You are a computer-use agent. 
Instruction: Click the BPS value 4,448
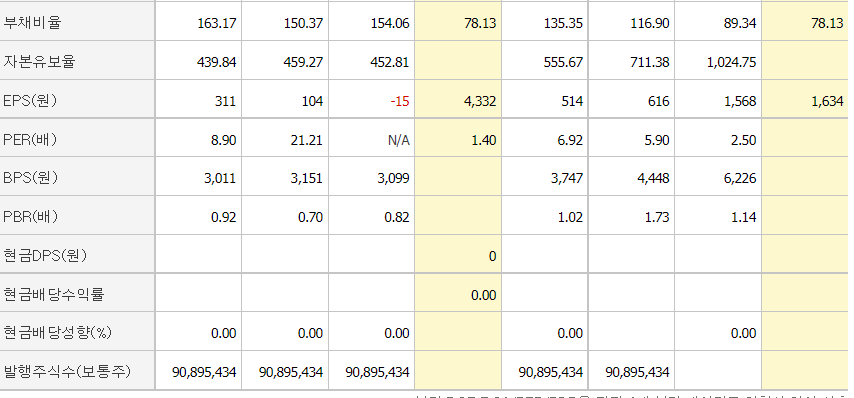click(654, 179)
